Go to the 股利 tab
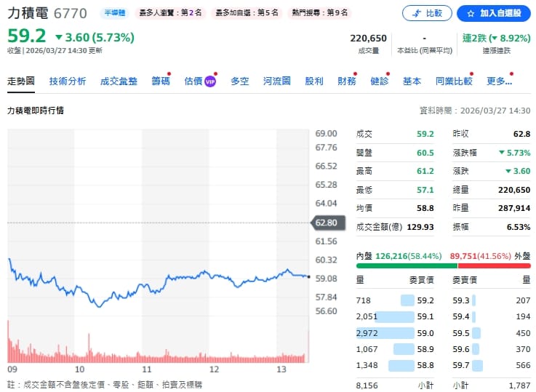The height and width of the screenshot is (392, 536). [314, 81]
